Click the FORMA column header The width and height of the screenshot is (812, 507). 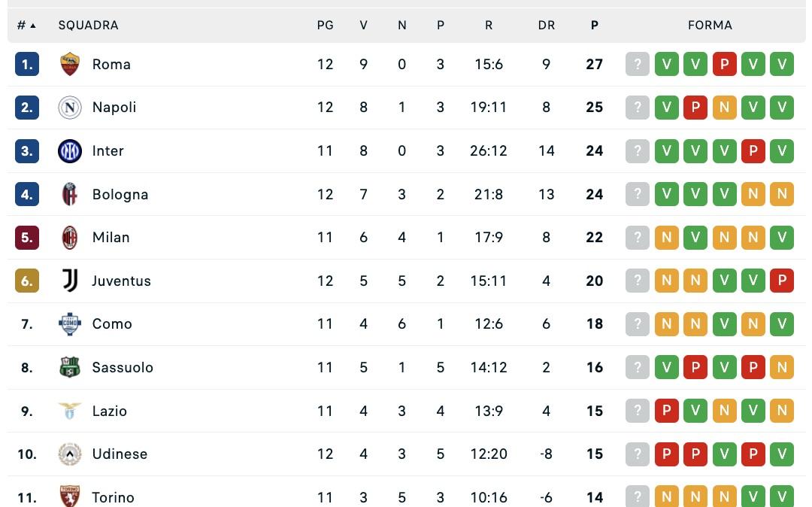(x=710, y=25)
